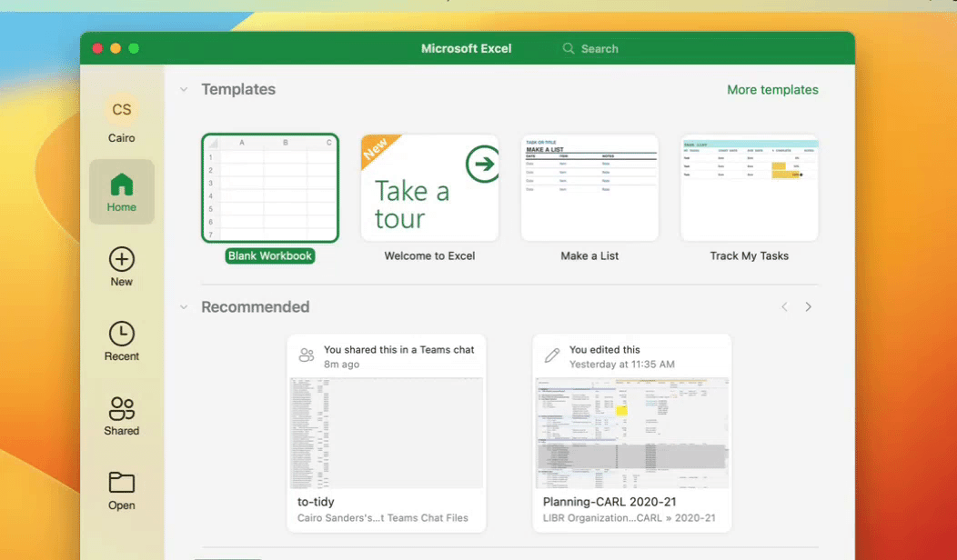
Task: Open the CS account avatar for Cairo
Action: point(122,109)
